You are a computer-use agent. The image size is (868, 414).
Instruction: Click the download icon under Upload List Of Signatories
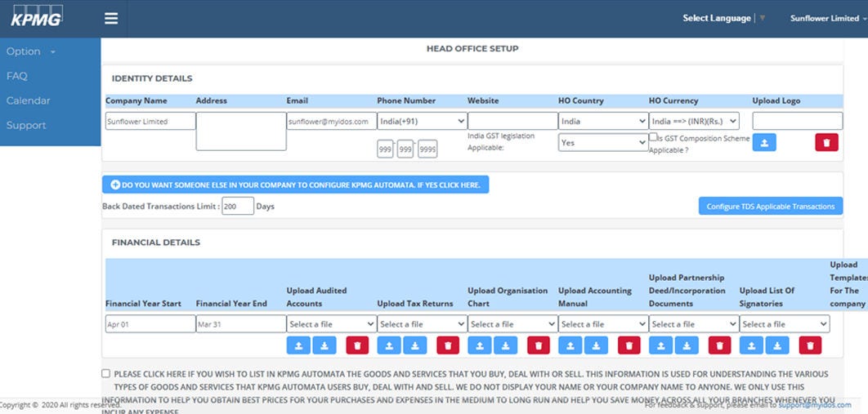pyautogui.click(x=777, y=345)
